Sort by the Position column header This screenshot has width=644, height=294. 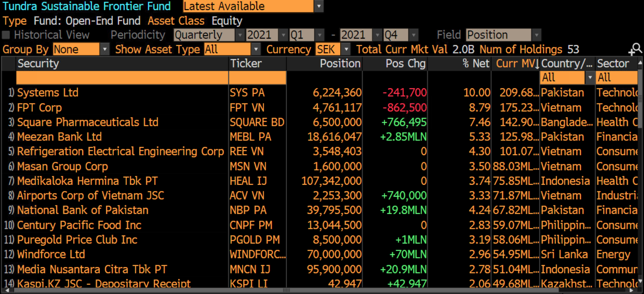tap(325, 64)
